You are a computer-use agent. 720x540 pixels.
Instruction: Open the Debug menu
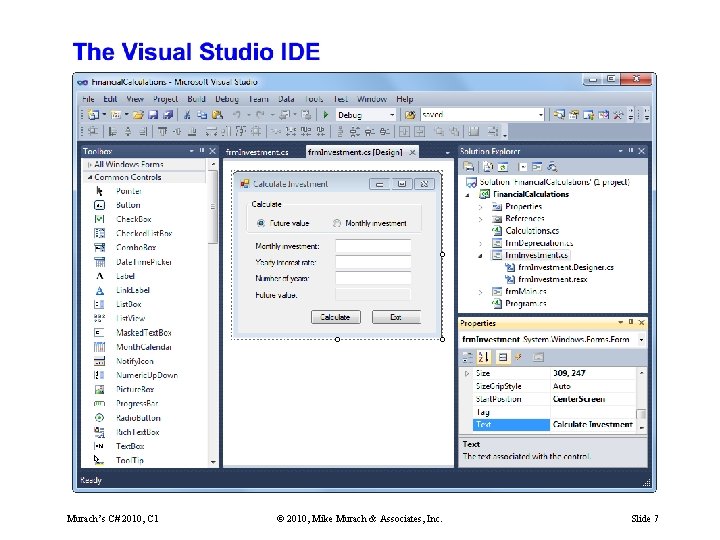[x=227, y=99]
